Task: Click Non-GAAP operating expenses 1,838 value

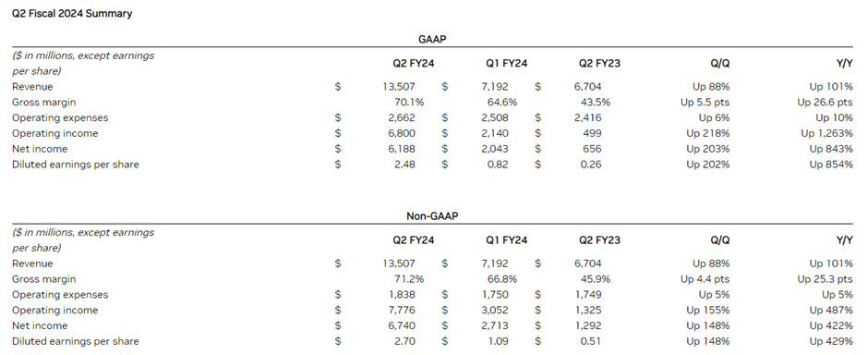Action: tap(402, 295)
